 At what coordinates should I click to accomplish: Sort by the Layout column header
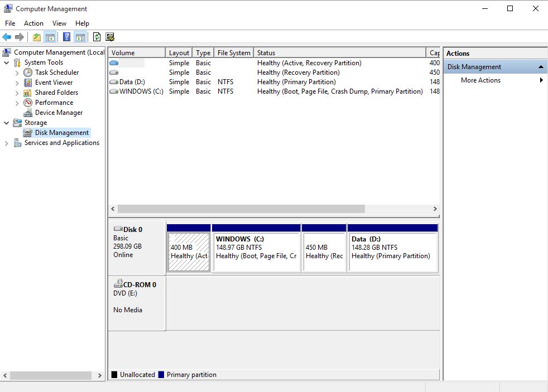click(x=179, y=53)
